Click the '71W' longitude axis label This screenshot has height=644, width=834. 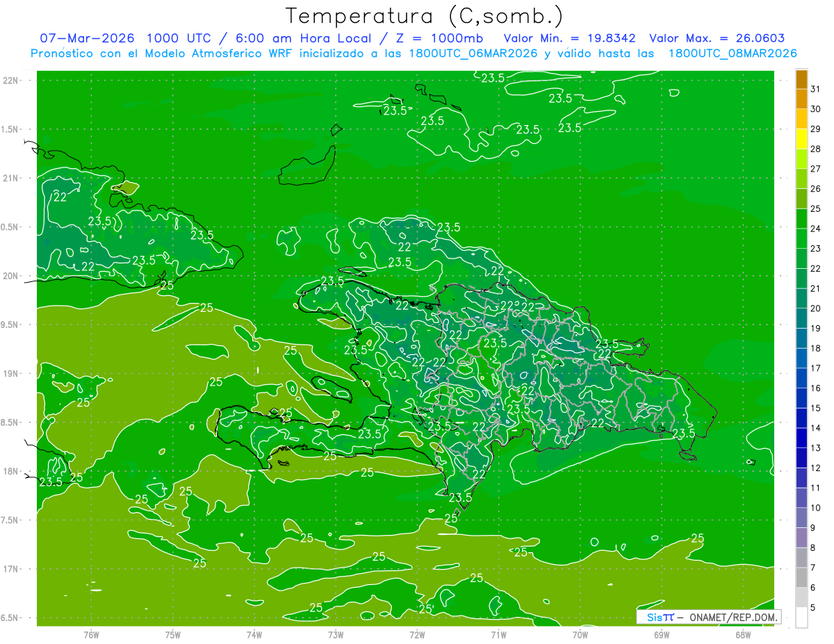(498, 635)
